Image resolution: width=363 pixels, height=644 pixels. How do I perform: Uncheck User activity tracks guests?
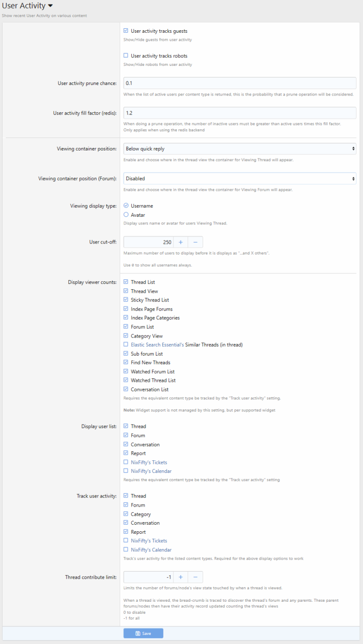(x=126, y=31)
